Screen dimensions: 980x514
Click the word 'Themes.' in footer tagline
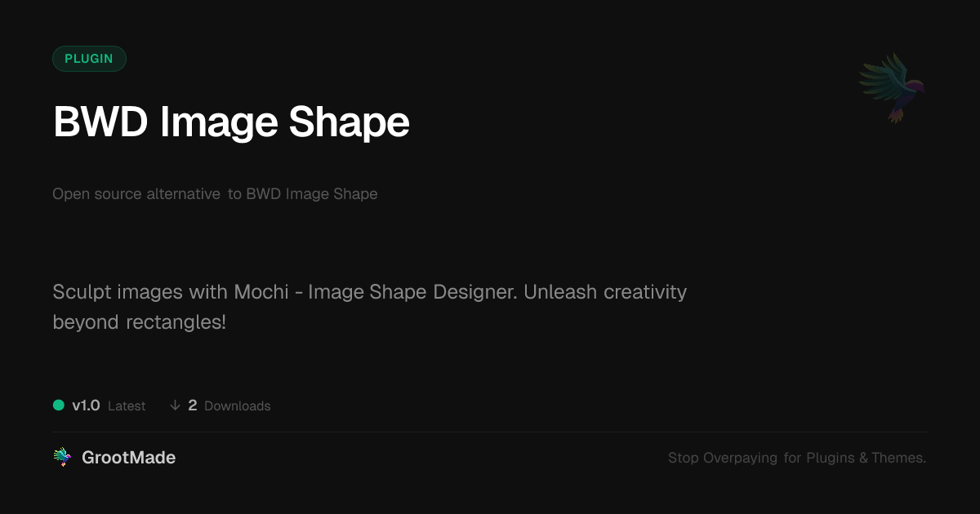(899, 459)
